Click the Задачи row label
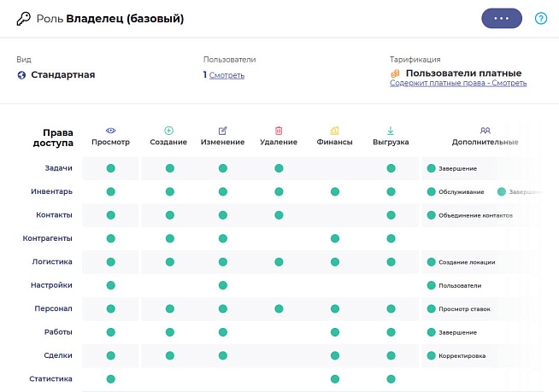The height and width of the screenshot is (392, 559). tap(58, 168)
